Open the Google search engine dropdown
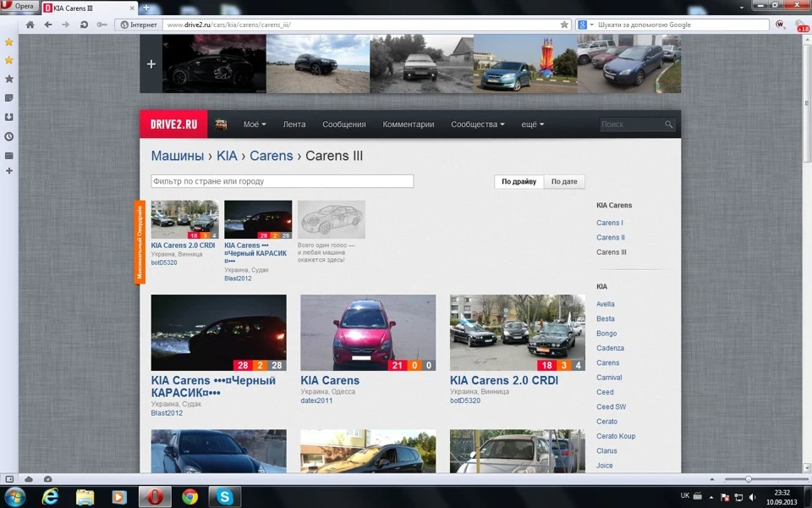 pos(585,25)
